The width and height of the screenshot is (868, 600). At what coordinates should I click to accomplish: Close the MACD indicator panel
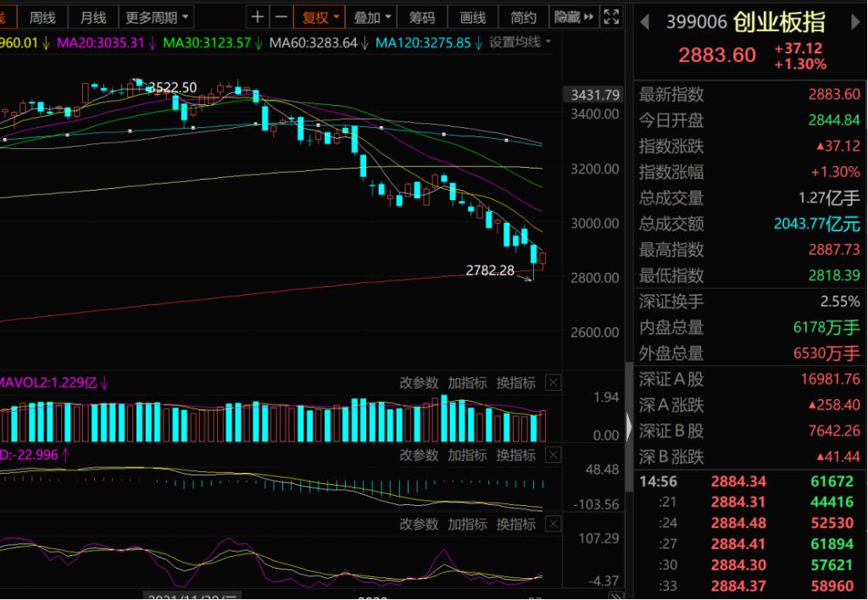pyautogui.click(x=553, y=455)
